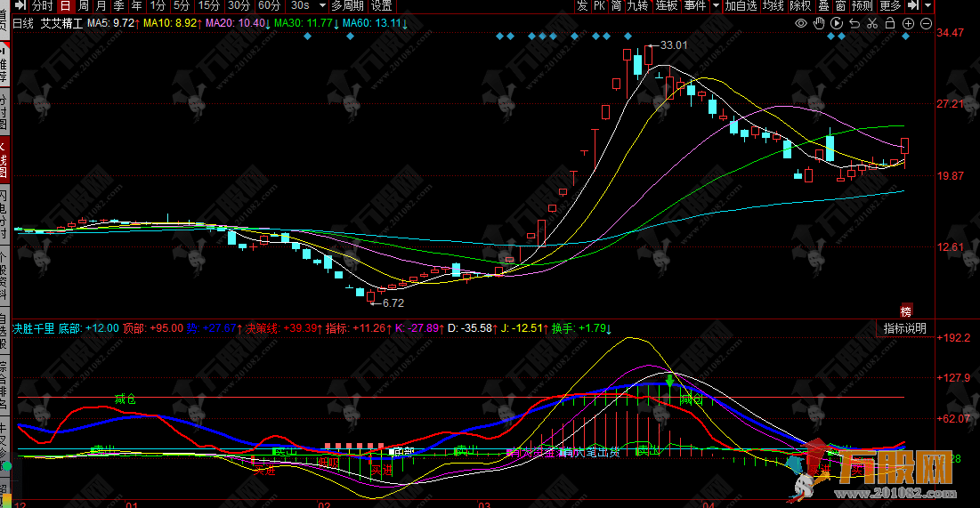Switch to the 分时 intraday tab
The height and width of the screenshot is (508, 980).
pos(42,5)
